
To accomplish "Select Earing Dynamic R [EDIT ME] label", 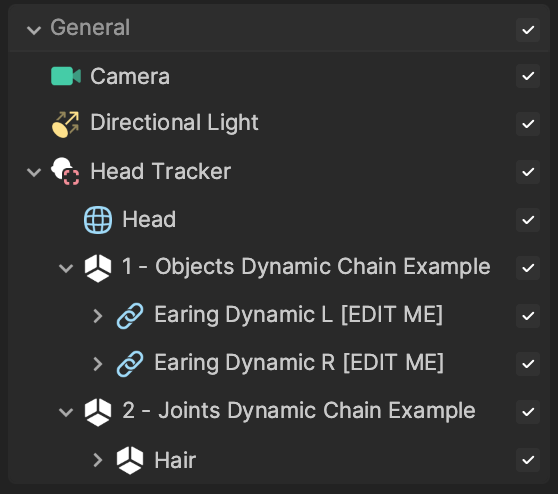I will pyautogui.click(x=299, y=363).
